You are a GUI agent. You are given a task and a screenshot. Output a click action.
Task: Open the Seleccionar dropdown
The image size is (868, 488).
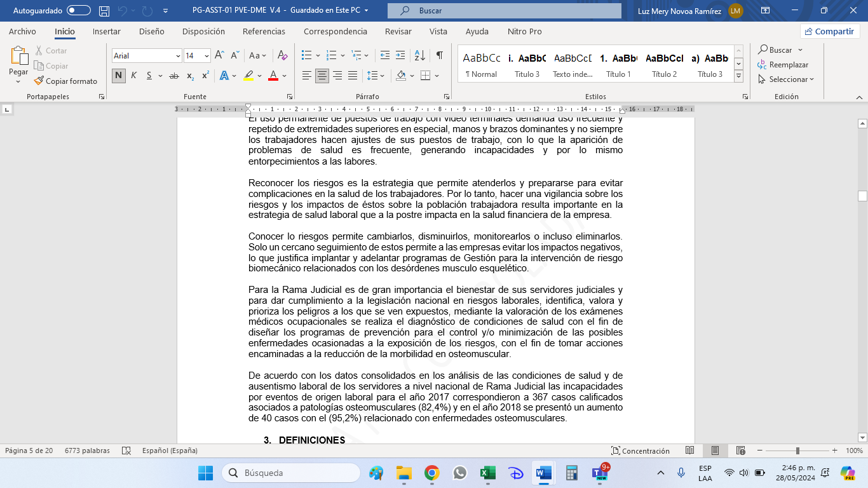787,79
